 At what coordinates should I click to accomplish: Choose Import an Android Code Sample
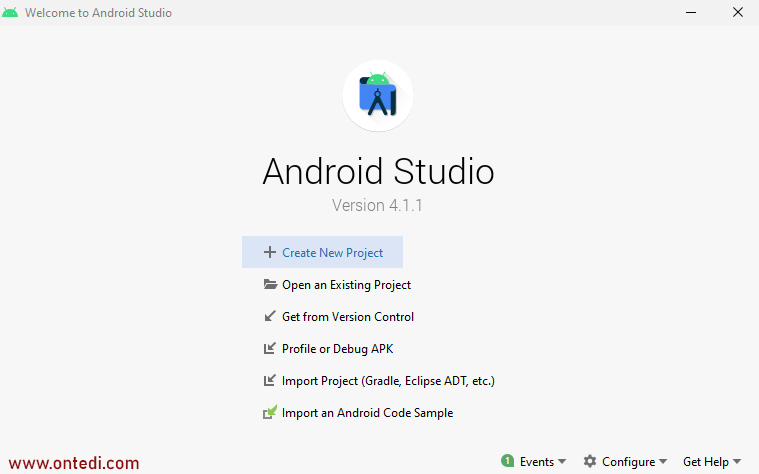[367, 413]
